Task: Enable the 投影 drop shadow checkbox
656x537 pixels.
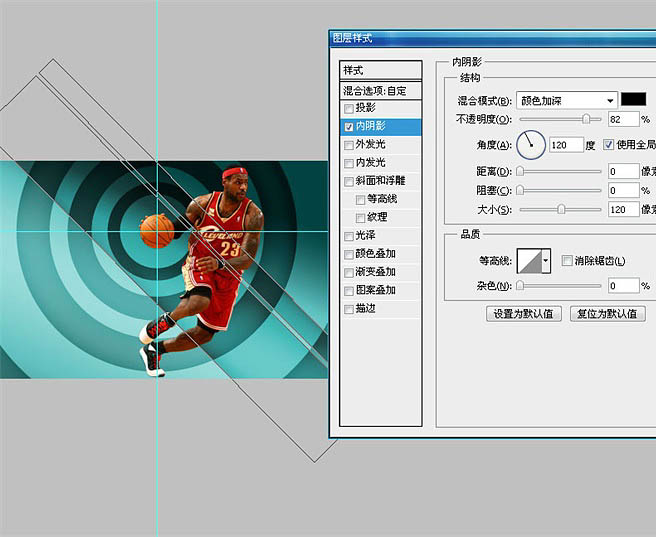Action: click(x=348, y=109)
